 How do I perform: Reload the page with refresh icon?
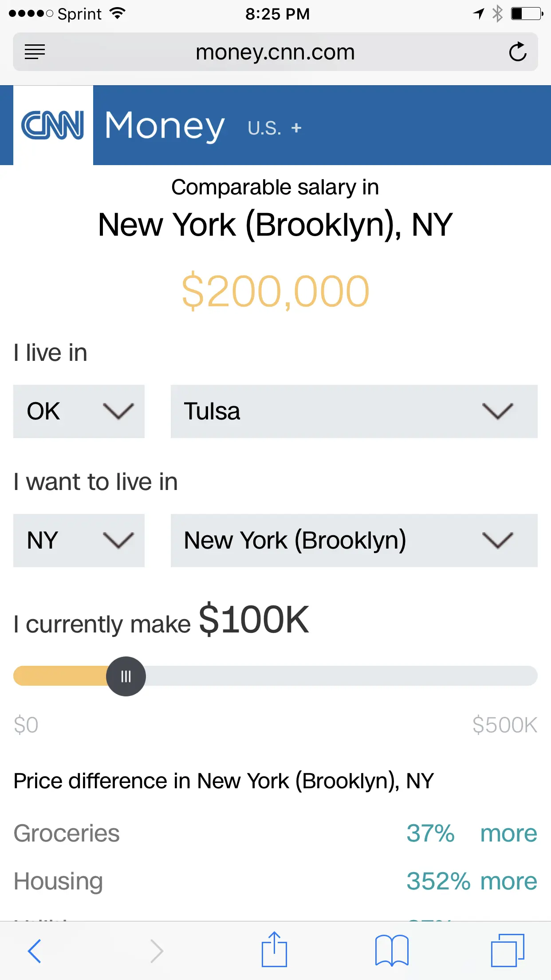coord(517,52)
